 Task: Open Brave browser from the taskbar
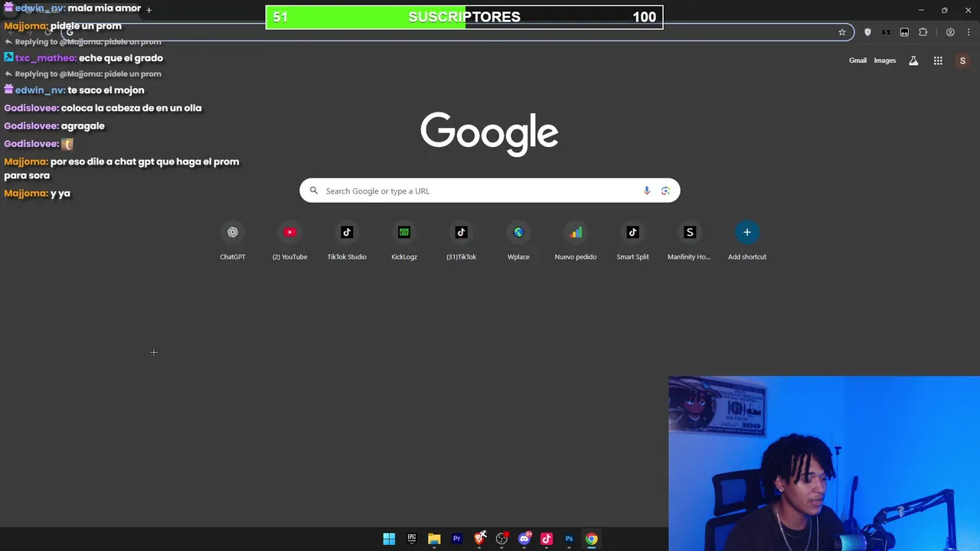tap(479, 539)
